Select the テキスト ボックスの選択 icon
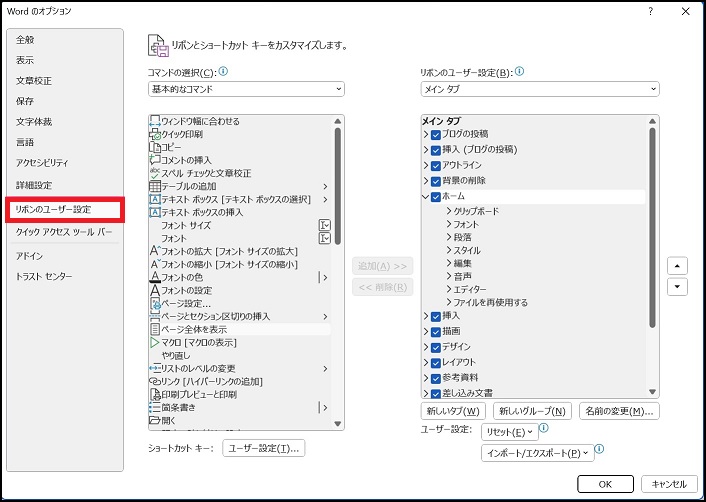Image resolution: width=706 pixels, height=502 pixels. click(x=155, y=199)
